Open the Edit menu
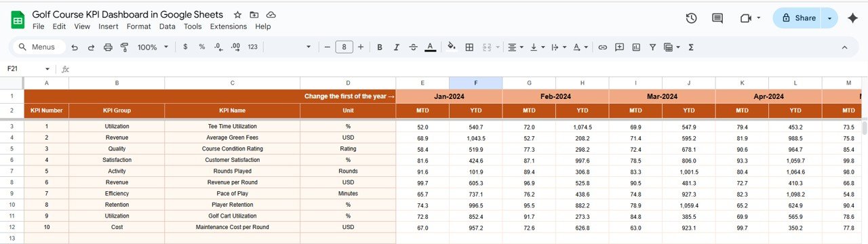868x244 pixels. tap(60, 26)
